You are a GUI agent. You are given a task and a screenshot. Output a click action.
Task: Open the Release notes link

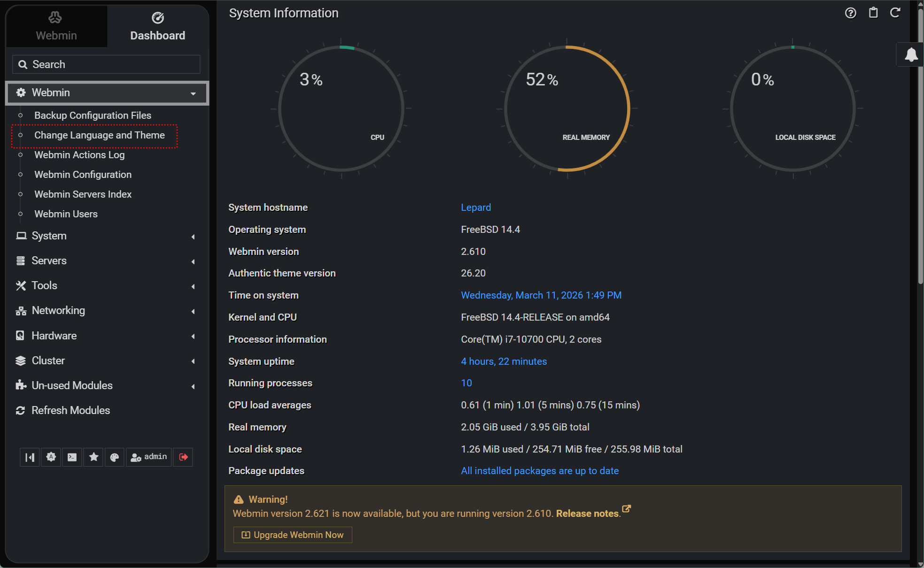pos(588,514)
